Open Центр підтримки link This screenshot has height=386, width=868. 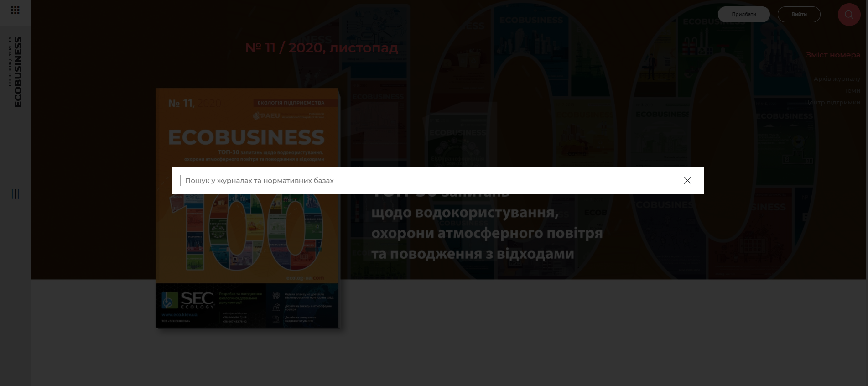point(832,102)
